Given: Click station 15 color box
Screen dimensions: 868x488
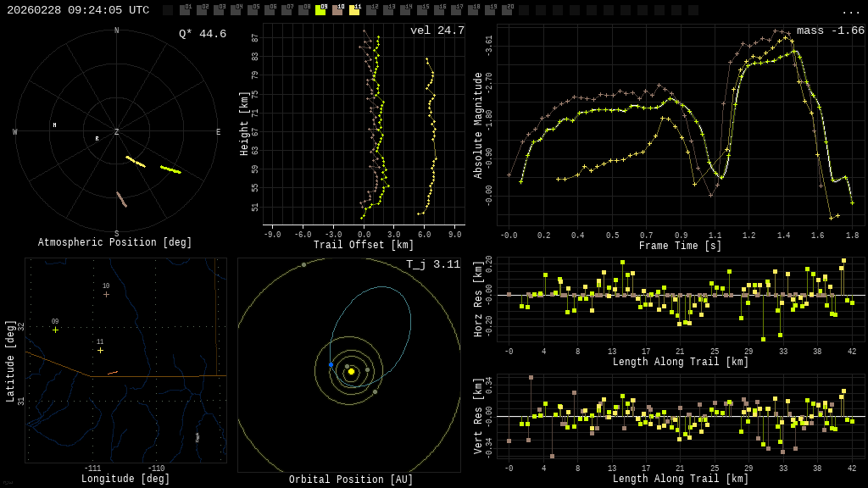Looking at the screenshot, I should click(422, 10).
